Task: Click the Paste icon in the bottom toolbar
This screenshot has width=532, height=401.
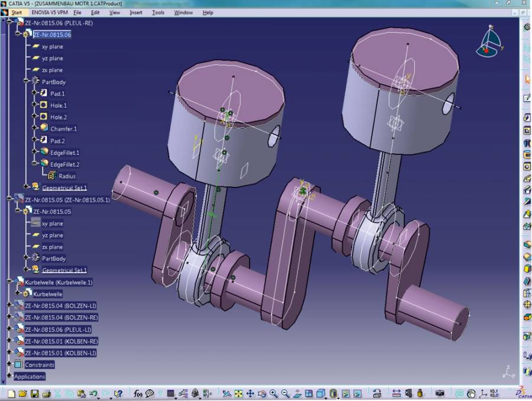Action: point(81,393)
